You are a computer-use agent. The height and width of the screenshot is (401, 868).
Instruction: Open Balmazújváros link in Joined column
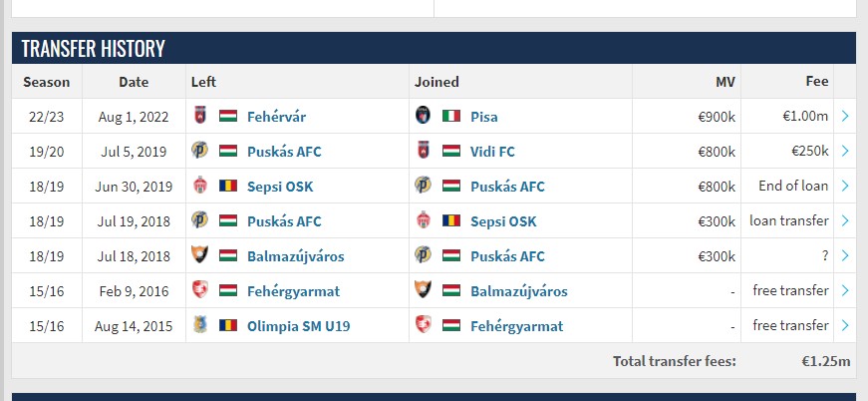518,291
